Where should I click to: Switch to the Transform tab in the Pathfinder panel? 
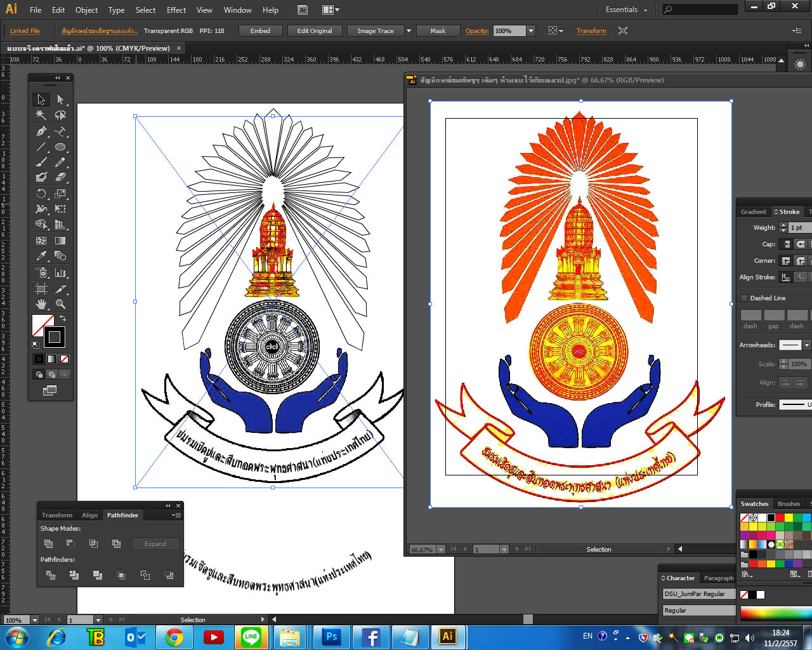point(57,515)
